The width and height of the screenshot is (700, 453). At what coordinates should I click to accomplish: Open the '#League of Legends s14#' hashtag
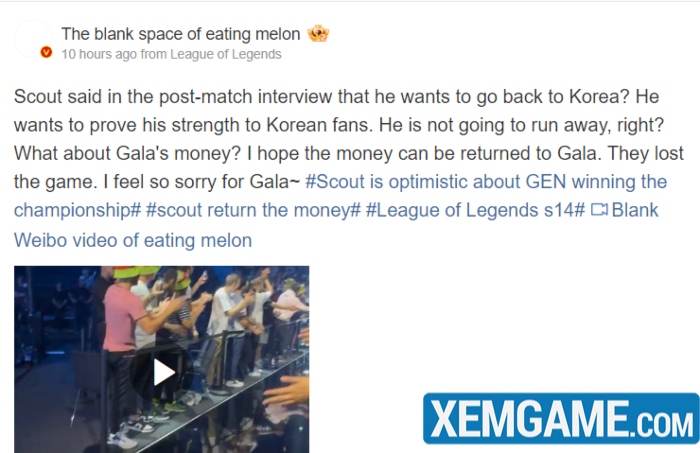click(x=475, y=210)
